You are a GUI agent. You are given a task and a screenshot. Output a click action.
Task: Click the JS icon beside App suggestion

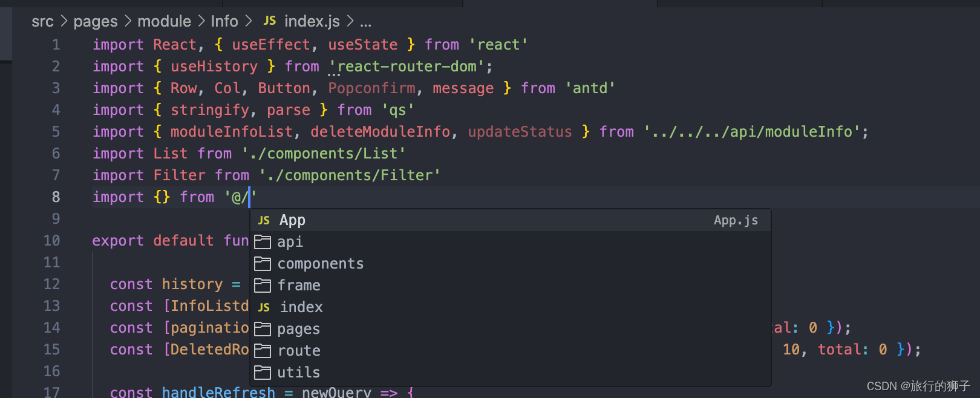pyautogui.click(x=264, y=221)
